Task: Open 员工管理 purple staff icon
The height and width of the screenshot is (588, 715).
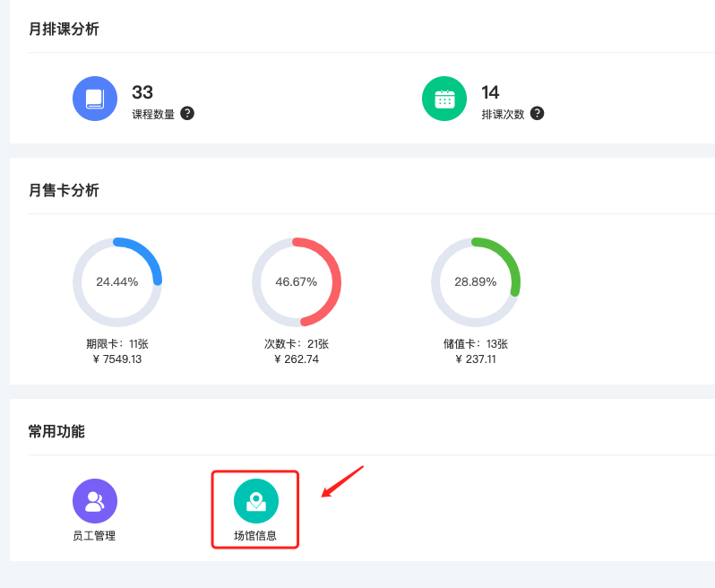Action: (x=95, y=501)
